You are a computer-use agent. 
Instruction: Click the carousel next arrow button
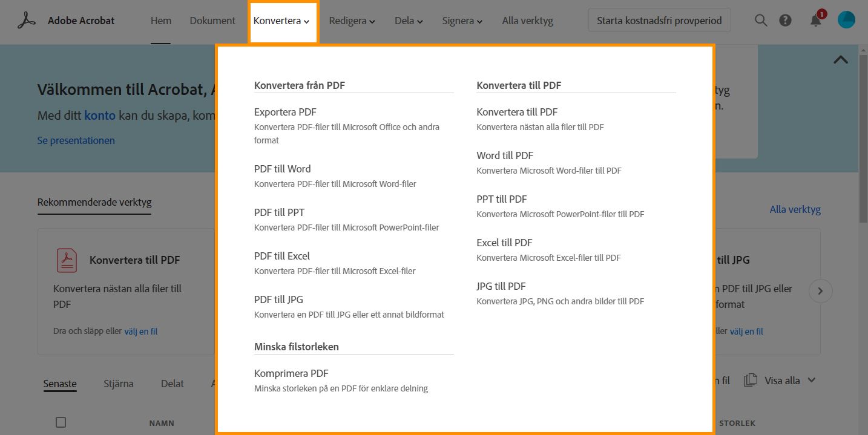tap(820, 291)
